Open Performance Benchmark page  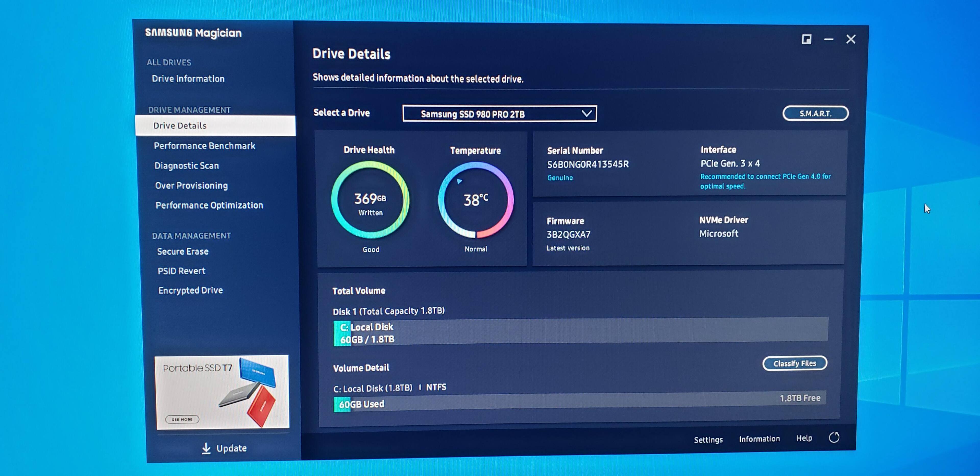coord(204,146)
